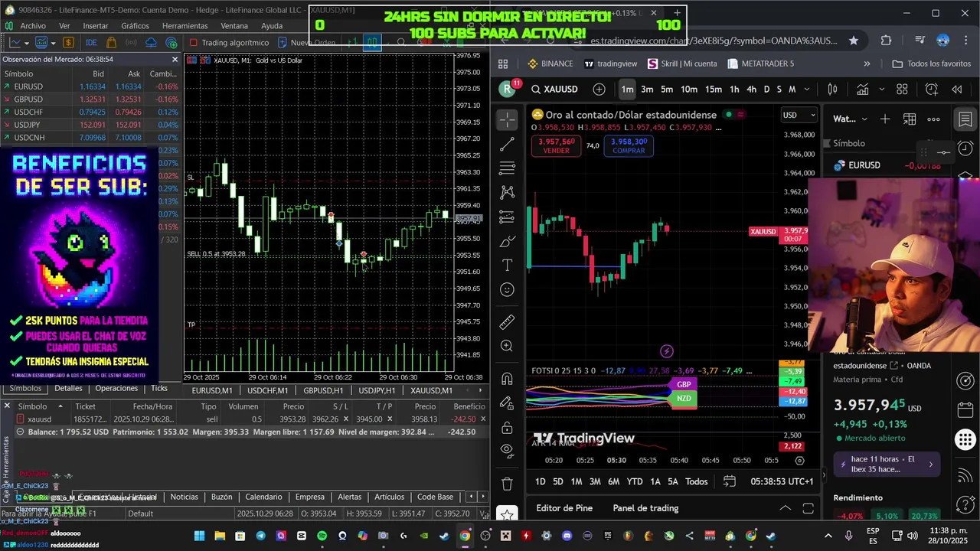Open the Gráficos menu
This screenshot has height=551, width=980.
135,25
